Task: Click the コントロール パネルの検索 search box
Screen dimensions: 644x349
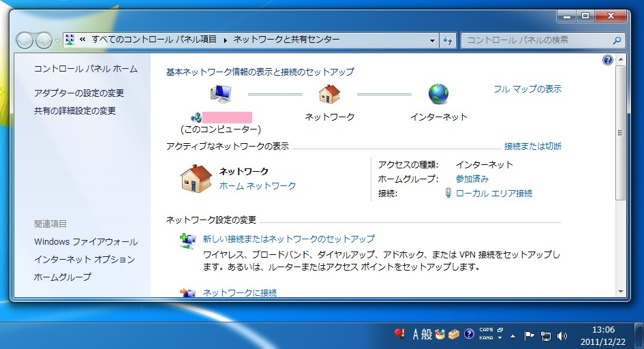Action: pos(537,40)
